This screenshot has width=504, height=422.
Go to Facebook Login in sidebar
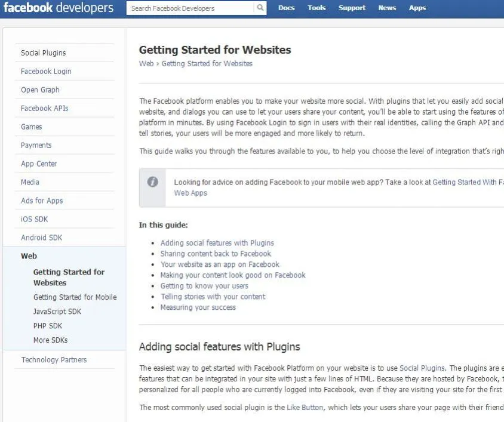pyautogui.click(x=46, y=72)
